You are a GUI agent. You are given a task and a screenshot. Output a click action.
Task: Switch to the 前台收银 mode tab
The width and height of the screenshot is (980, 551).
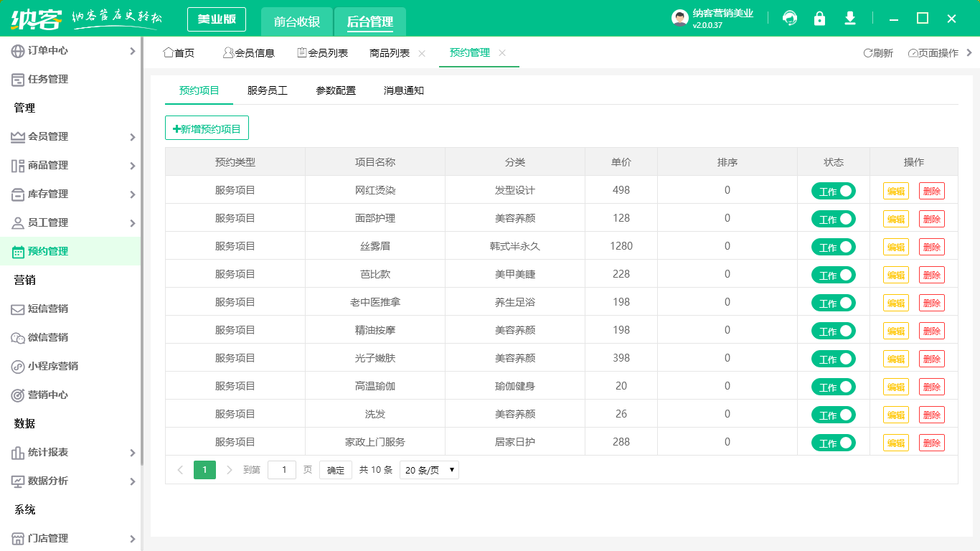297,19
